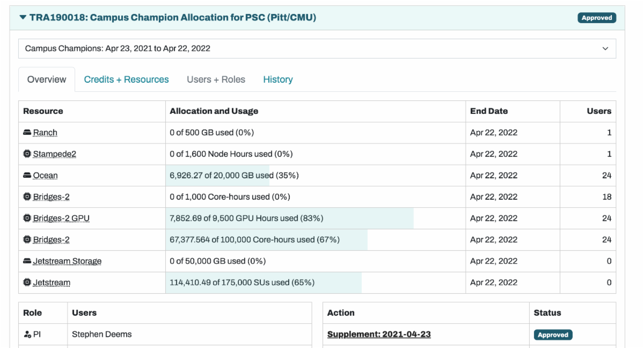Click the processor icon beside Bridges-2 GPU
The width and height of the screenshot is (644, 348).
point(27,219)
